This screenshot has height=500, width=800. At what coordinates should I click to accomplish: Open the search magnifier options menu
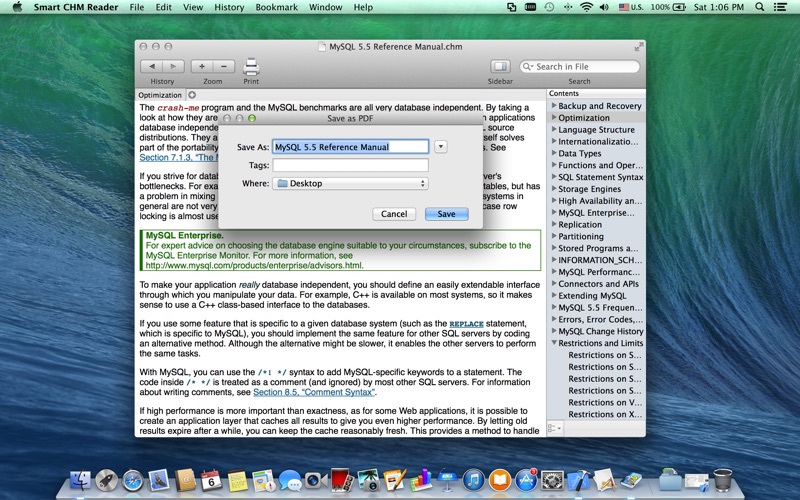pyautogui.click(x=528, y=66)
